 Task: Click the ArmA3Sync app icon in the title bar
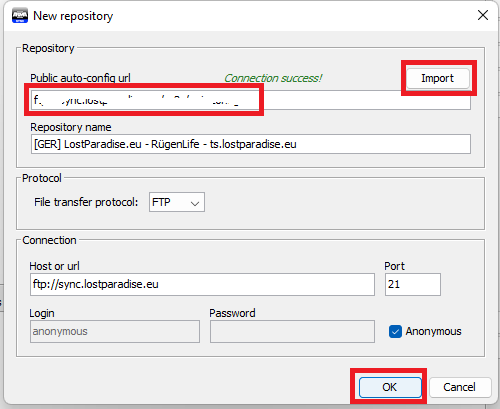point(20,16)
